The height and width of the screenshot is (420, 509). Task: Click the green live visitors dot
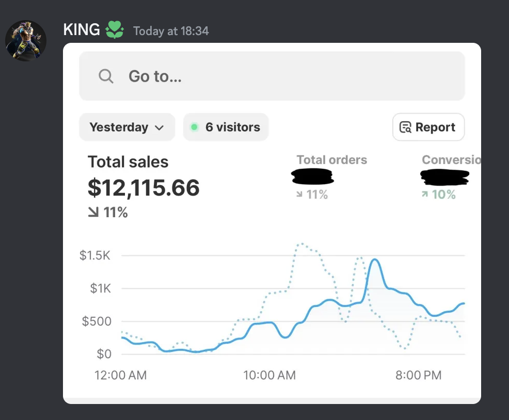tap(195, 127)
